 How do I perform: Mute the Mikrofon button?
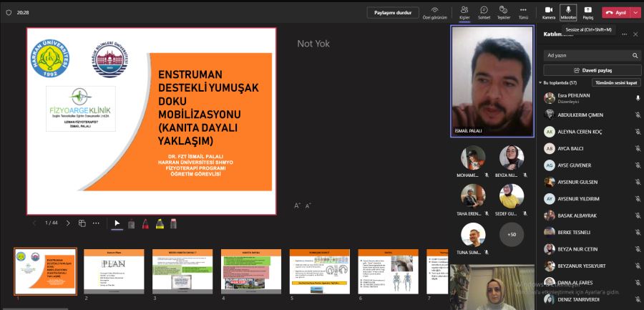tap(568, 12)
